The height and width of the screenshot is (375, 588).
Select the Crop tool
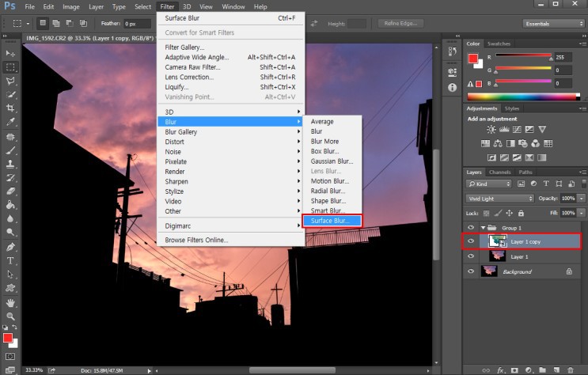point(11,108)
